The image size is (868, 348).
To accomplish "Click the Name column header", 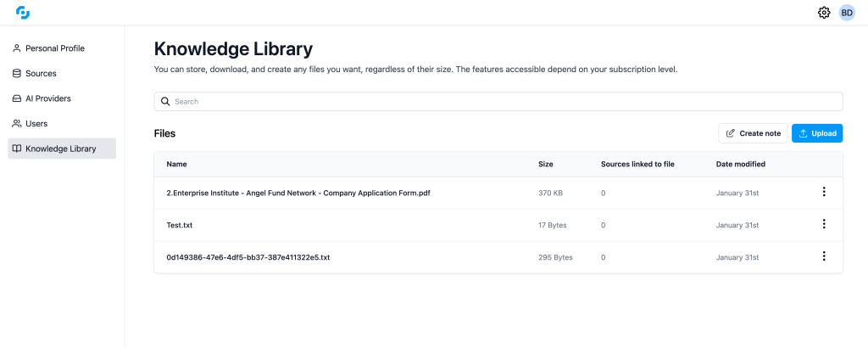I will 176,164.
